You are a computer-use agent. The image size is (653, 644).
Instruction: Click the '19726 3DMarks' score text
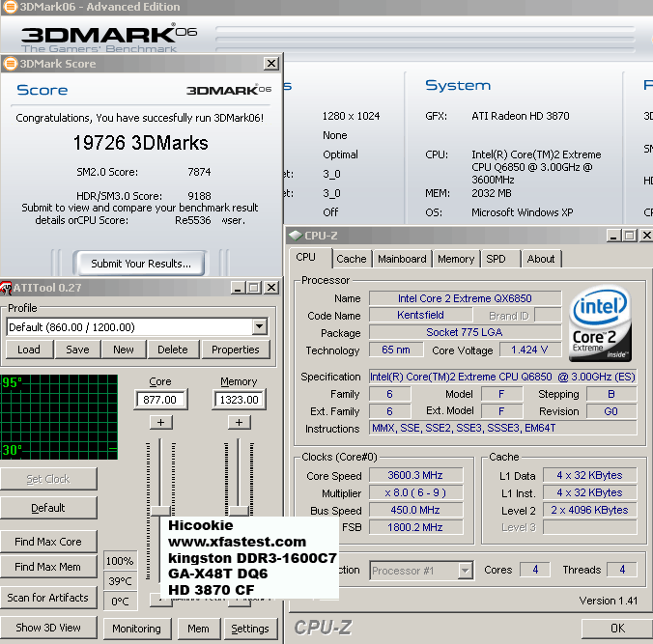141,143
